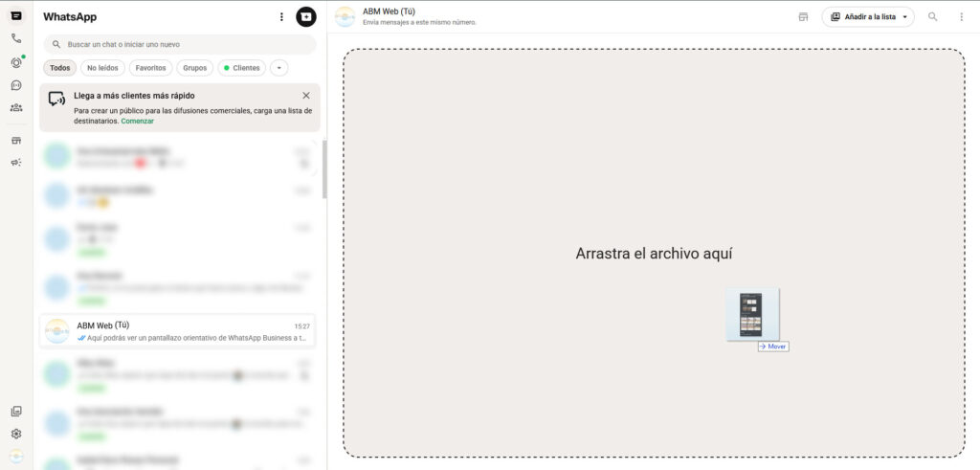Click the ABM Web (Tú) title in the chat header

click(x=389, y=11)
